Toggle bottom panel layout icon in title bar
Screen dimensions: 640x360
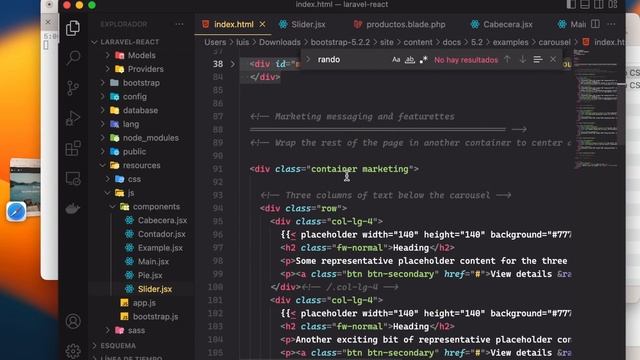585,4
